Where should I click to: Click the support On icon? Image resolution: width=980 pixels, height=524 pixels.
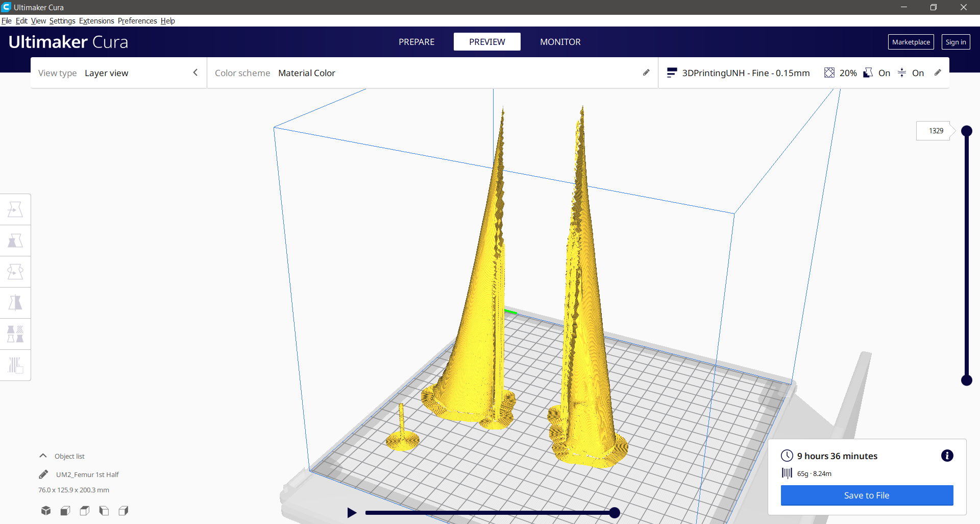(868, 73)
